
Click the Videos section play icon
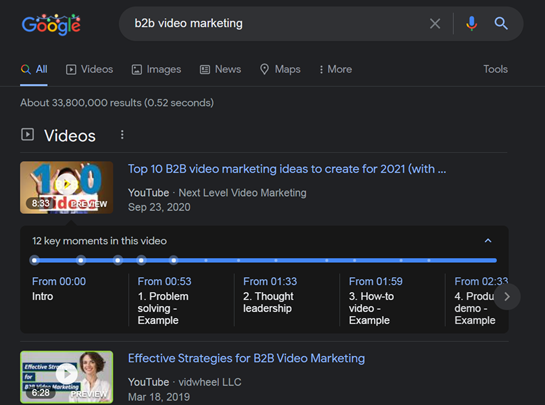coord(27,135)
